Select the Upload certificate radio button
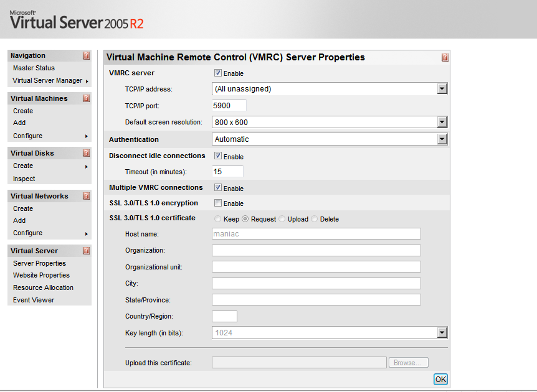Image resolution: width=537 pixels, height=392 pixels. click(x=282, y=219)
